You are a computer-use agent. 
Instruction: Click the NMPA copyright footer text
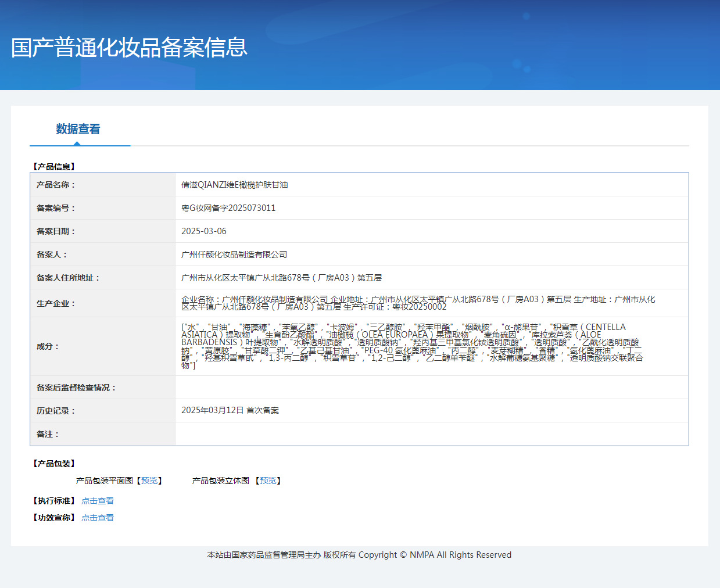[360, 555]
